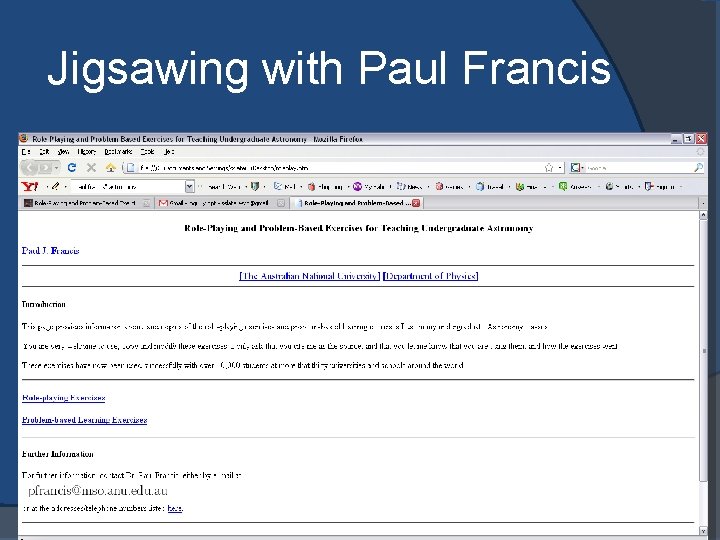The height and width of the screenshot is (540, 720).
Task: Open the Games button in Yahoo toolbar
Action: click(450, 186)
